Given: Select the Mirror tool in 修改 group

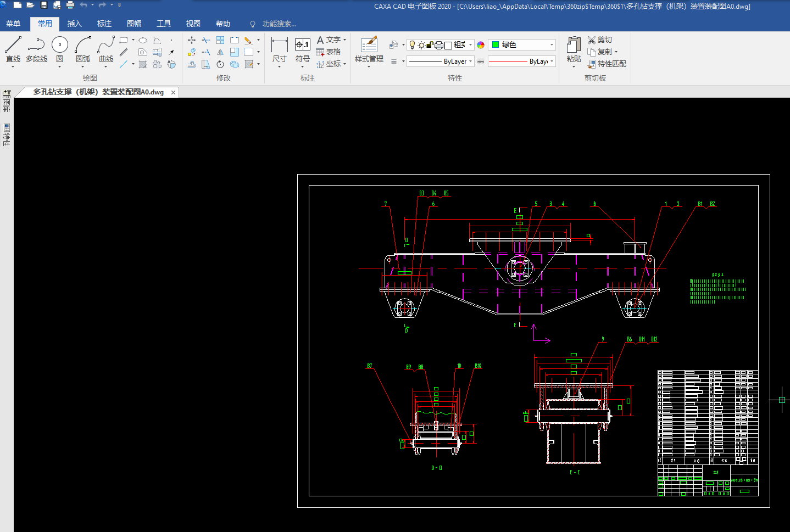Looking at the screenshot, I should [220, 52].
